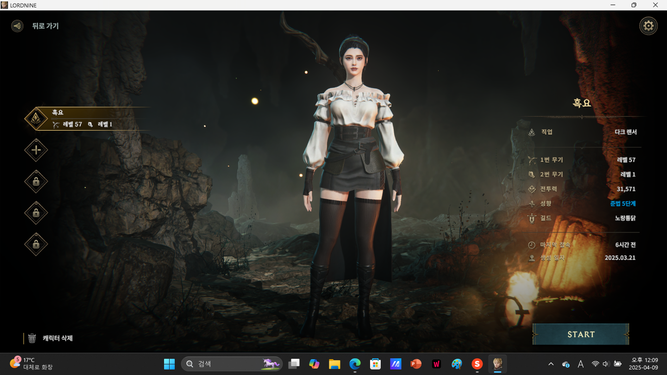Viewport: 667px width, 375px height.
Task: Click the taskbar search box 검색
Action: coord(232,364)
